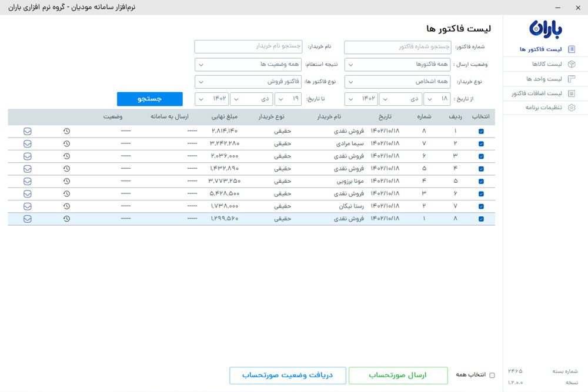Click the نام خریدار column header
588x392 pixels.
[x=329, y=116]
